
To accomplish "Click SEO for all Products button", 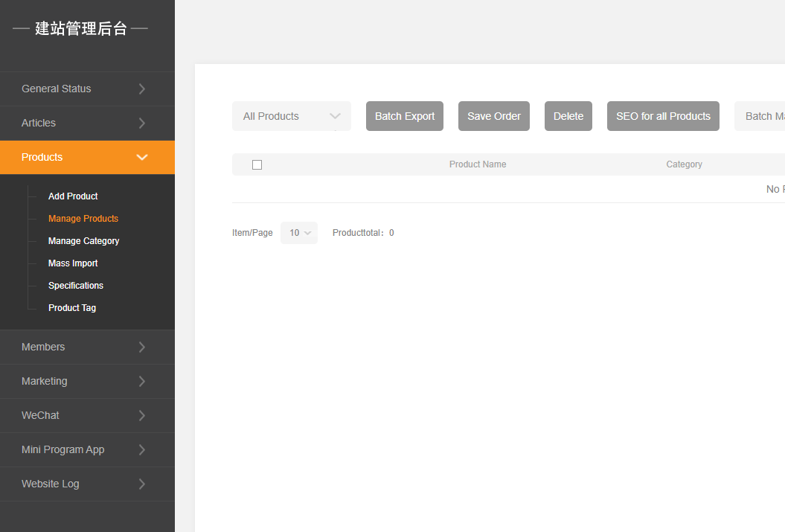I will pos(663,116).
